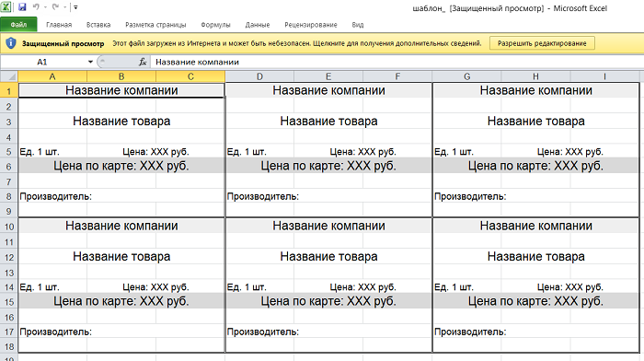Select column E header
Viewport: 644px width, 361px height.
[x=328, y=76]
